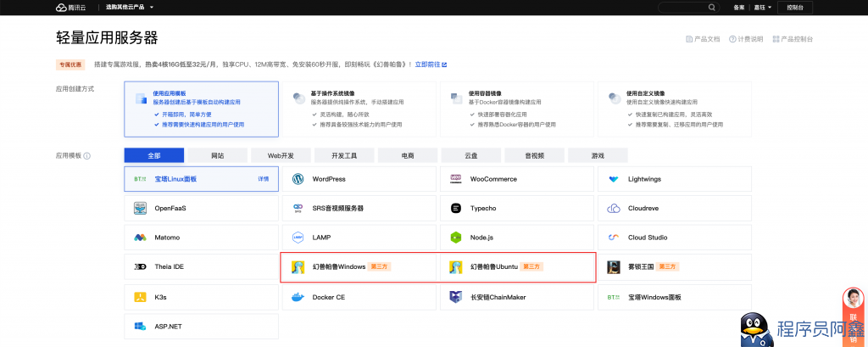The width and height of the screenshot is (868, 347).
Task: Open 产品文档 link
Action: pyautogui.click(x=703, y=39)
